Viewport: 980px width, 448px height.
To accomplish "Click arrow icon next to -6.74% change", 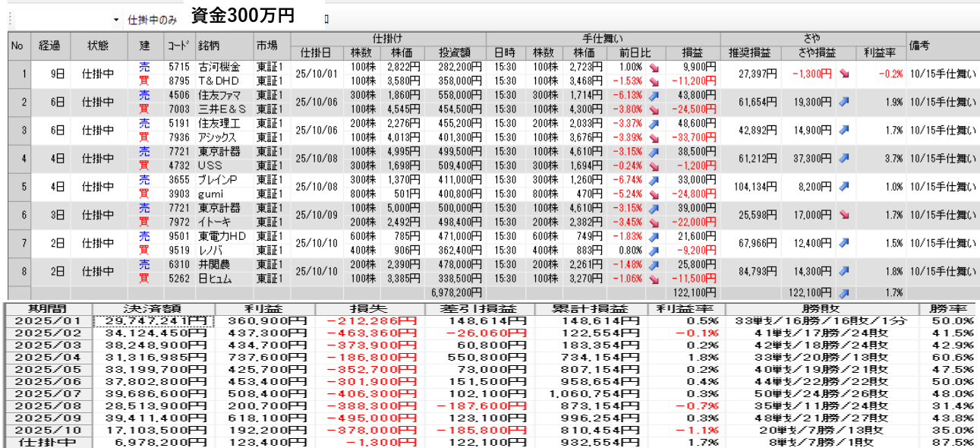I will 654,180.
